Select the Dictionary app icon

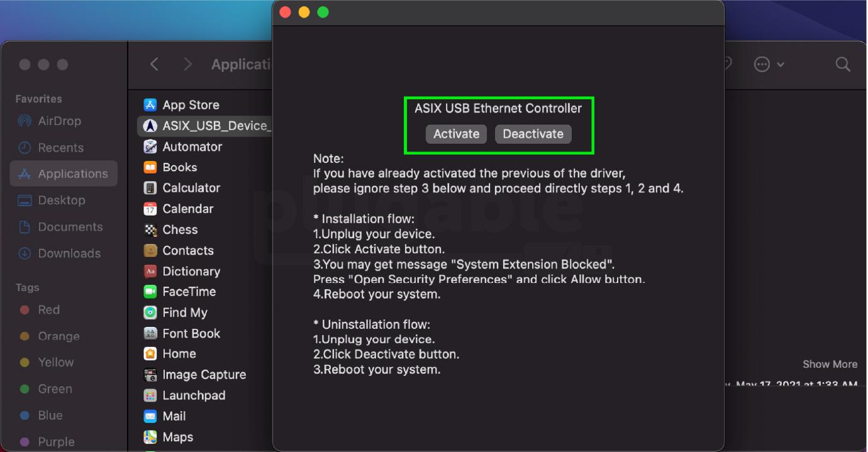(x=150, y=271)
